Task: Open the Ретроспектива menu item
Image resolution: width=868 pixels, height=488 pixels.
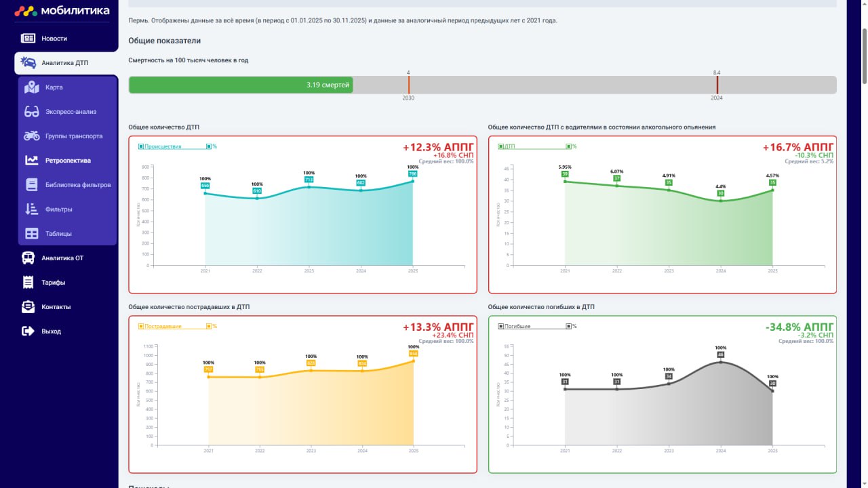Action: click(x=68, y=161)
